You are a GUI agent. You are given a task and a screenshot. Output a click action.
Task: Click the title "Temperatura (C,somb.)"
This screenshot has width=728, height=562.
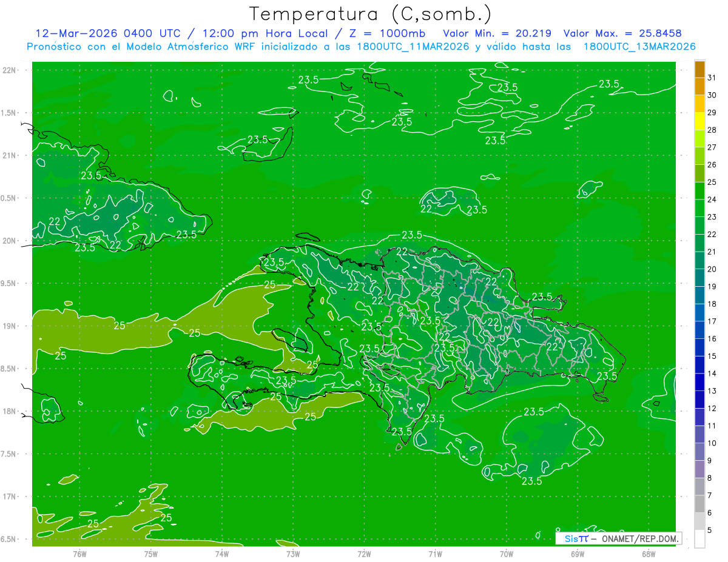(x=371, y=14)
